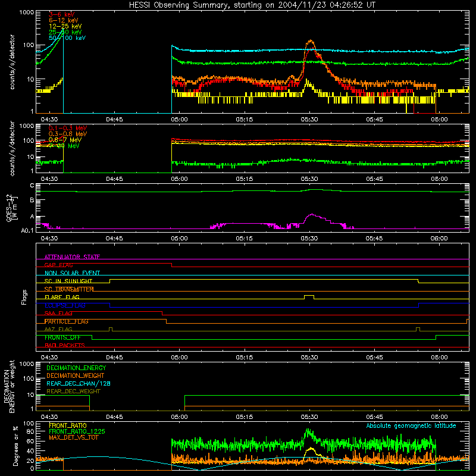Click the SC_TRANSMITTER flag label
Viewport: 476px width, 476px height.
[x=69, y=289]
